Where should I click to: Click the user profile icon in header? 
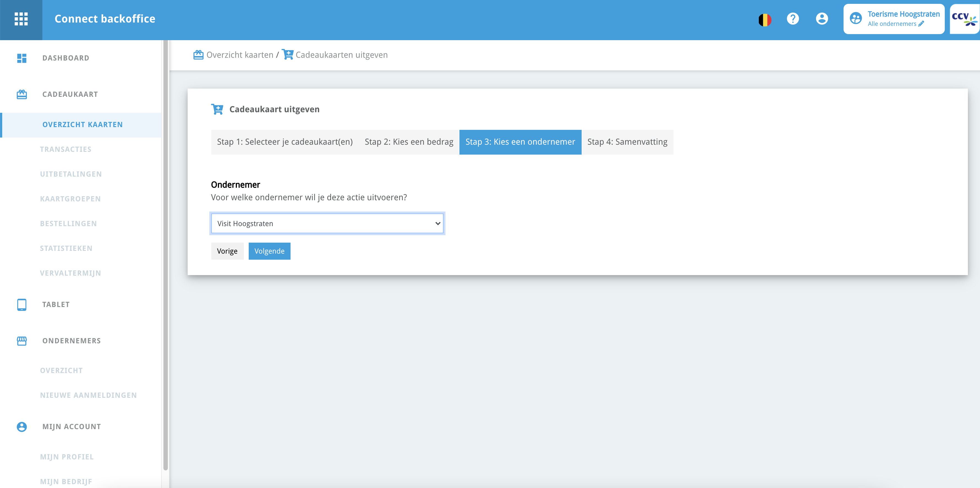pyautogui.click(x=822, y=19)
